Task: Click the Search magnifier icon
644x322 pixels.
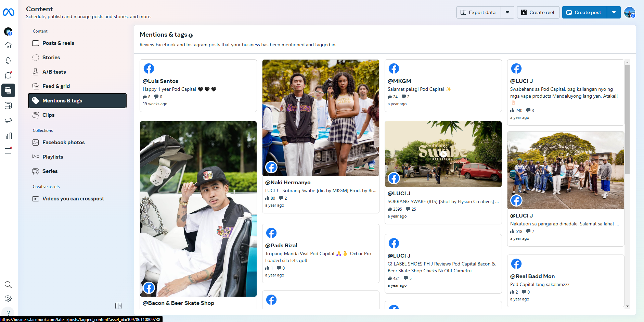Action: point(8,285)
